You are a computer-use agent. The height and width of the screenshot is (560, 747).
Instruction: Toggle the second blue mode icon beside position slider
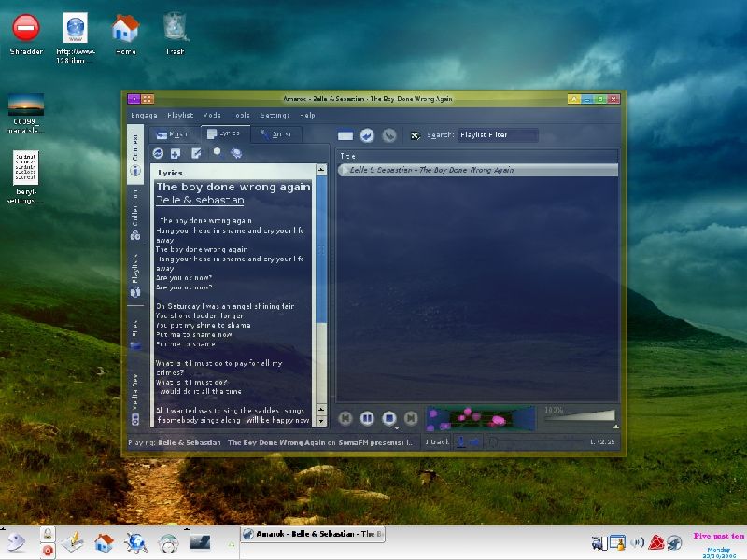pyautogui.click(x=474, y=442)
